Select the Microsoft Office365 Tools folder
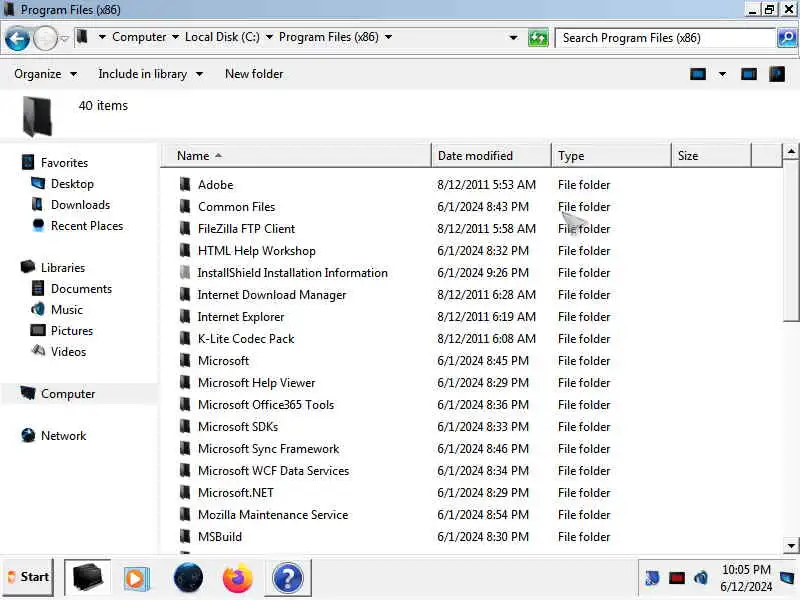The width and height of the screenshot is (800, 600). [x=265, y=405]
